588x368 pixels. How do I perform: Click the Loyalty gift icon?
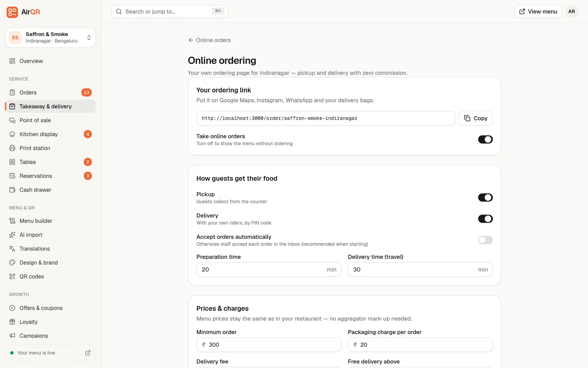coord(12,322)
